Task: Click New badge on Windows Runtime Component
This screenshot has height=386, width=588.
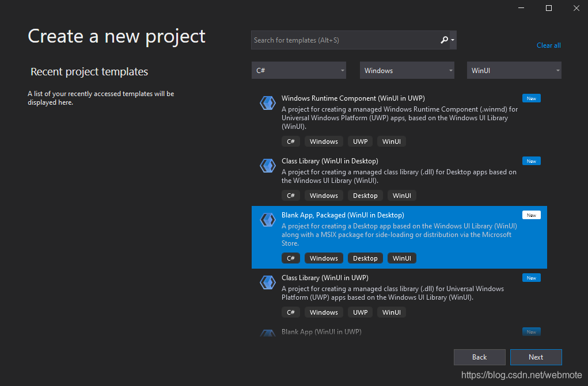Action: click(532, 98)
